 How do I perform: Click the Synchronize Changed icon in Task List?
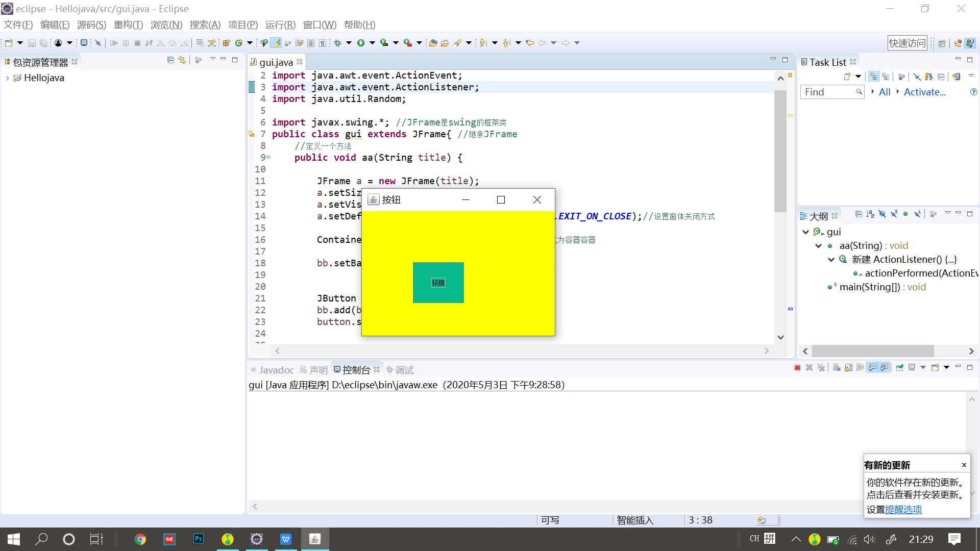956,77
